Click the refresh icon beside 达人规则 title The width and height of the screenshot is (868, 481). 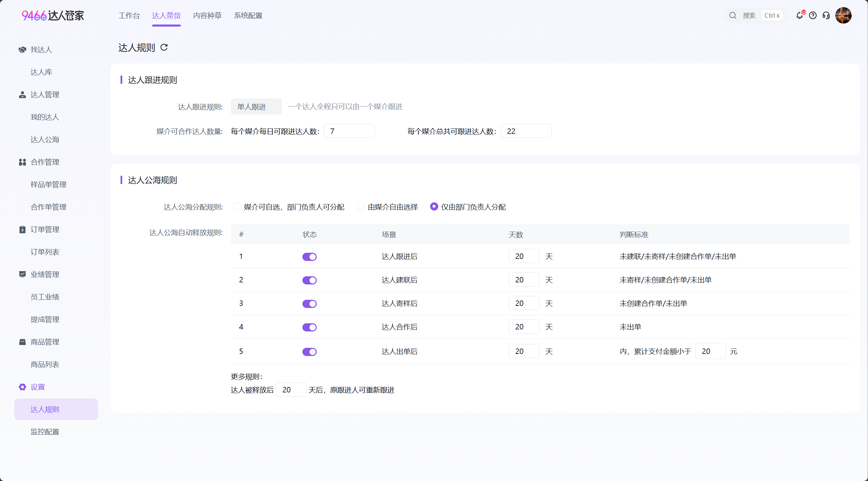pyautogui.click(x=164, y=47)
